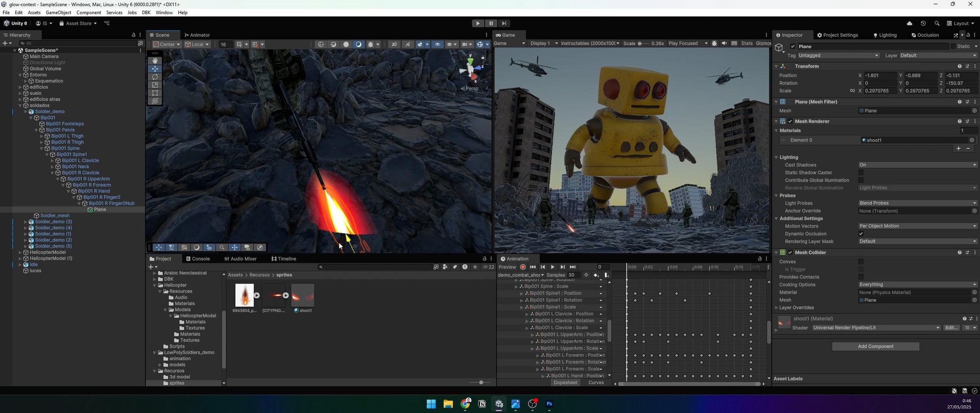The height and width of the screenshot is (413, 980).
Task: Click Recursos in Project breadcrumb
Action: pos(259,275)
